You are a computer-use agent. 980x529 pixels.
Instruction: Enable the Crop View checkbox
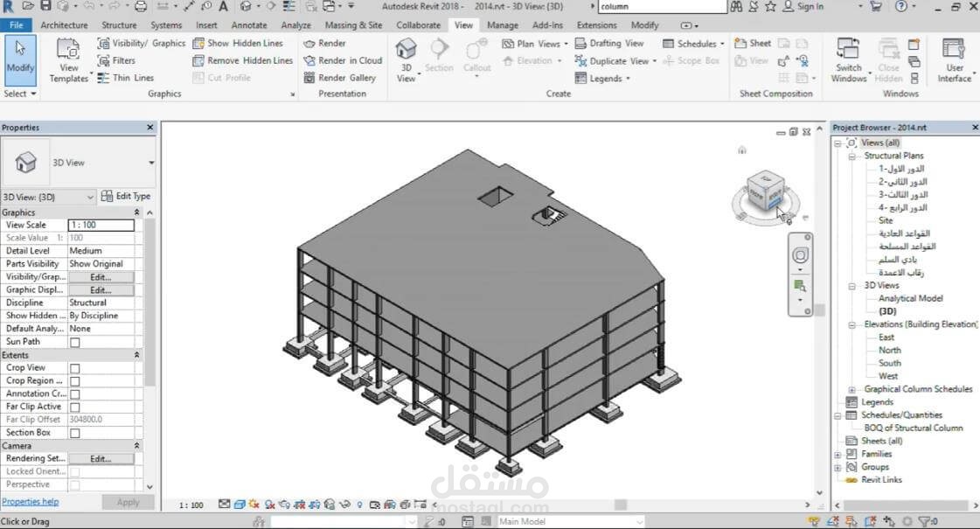click(x=75, y=368)
